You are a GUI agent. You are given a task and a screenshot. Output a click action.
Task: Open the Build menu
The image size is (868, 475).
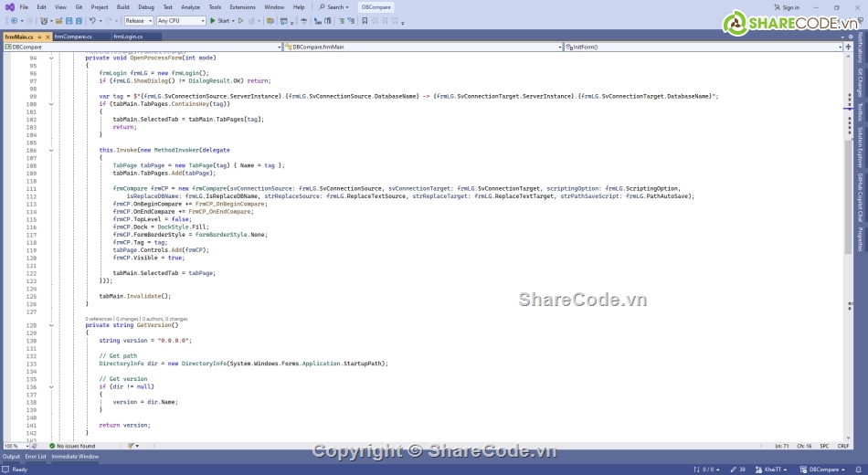click(x=123, y=7)
